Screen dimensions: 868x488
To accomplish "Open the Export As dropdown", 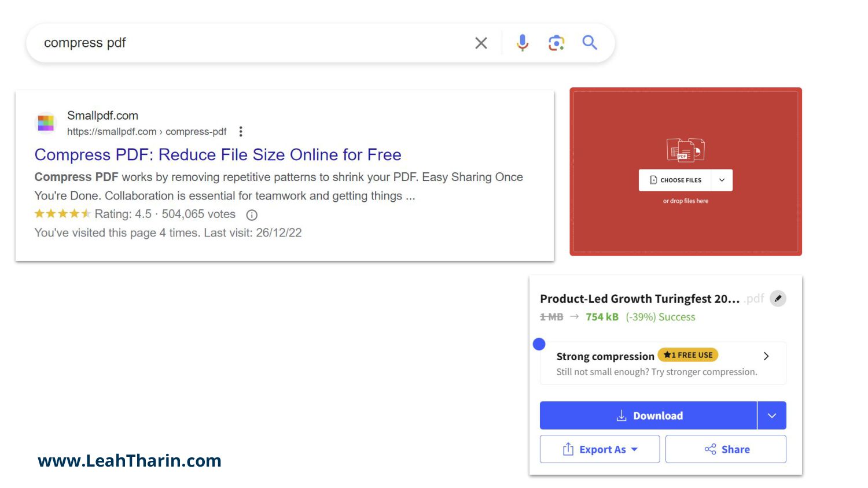I will coord(599,449).
